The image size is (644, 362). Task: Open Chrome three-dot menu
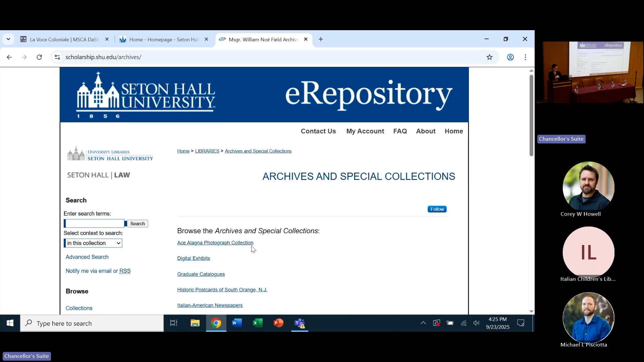click(525, 57)
